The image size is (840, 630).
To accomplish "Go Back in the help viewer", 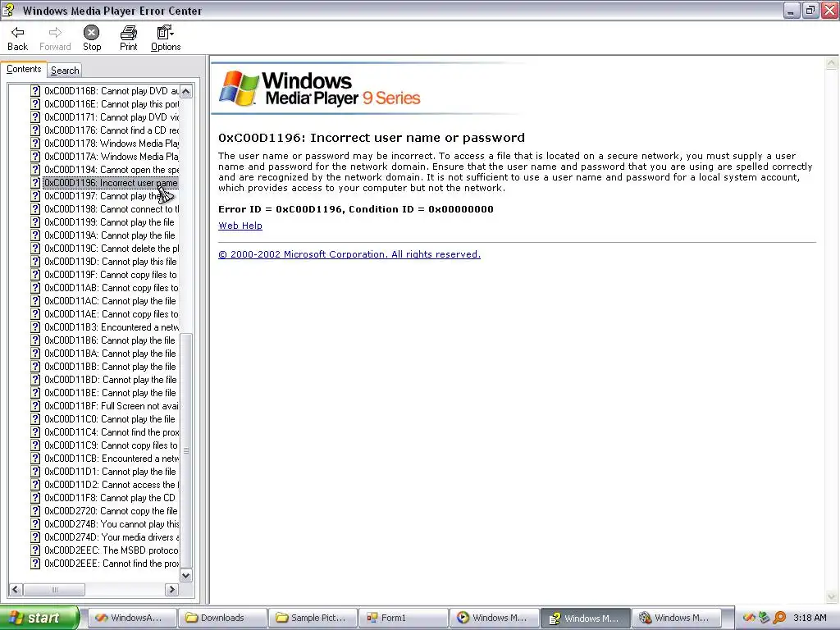I will tap(17, 39).
